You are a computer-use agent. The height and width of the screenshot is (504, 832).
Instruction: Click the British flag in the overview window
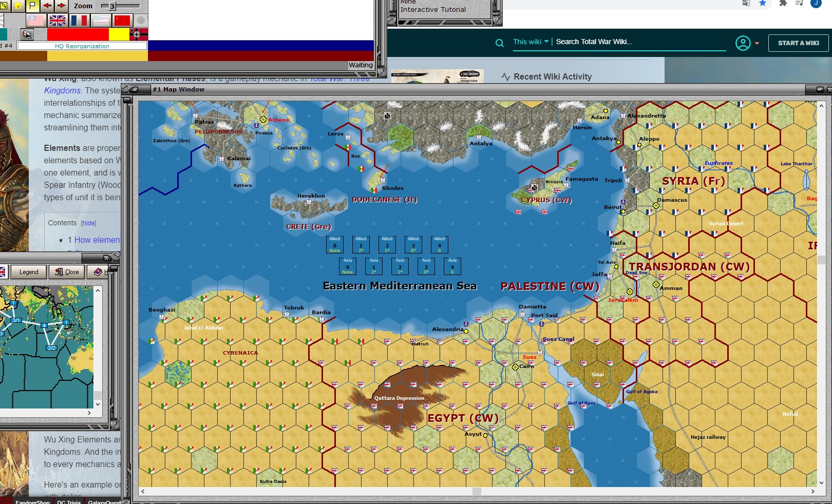3,272
